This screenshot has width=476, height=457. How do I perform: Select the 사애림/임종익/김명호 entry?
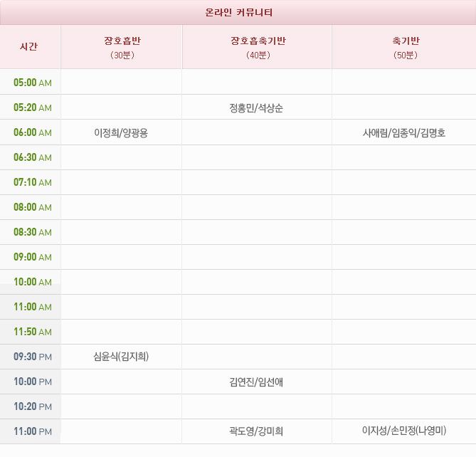click(x=403, y=133)
